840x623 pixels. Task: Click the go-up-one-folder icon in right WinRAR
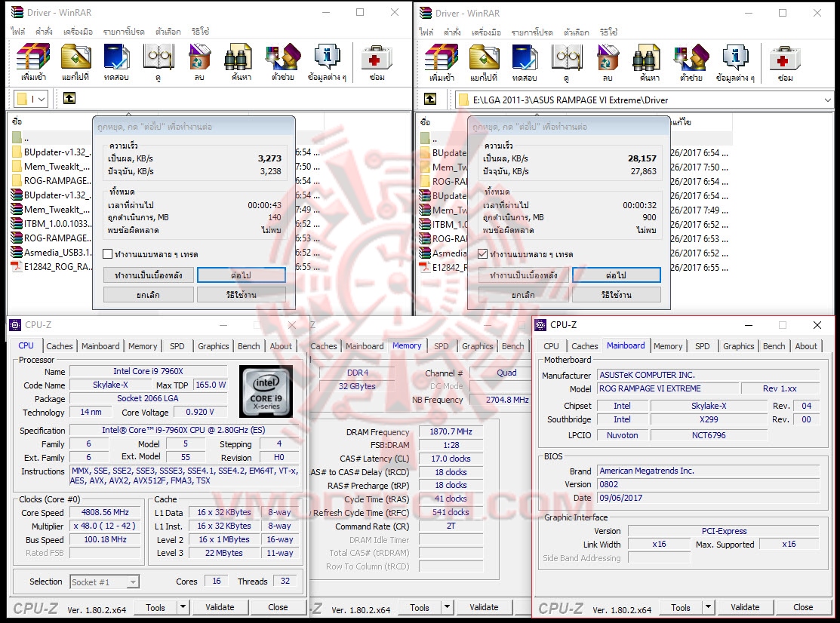tap(431, 98)
